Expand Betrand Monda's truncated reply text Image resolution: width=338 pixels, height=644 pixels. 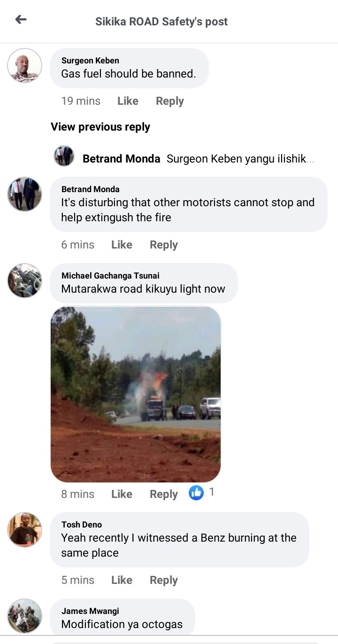[240, 159]
